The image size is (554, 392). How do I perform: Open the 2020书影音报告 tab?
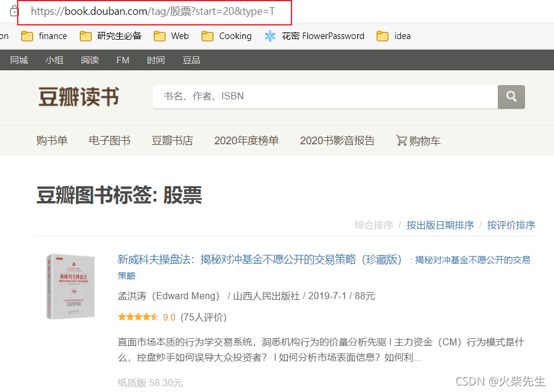pyautogui.click(x=338, y=141)
